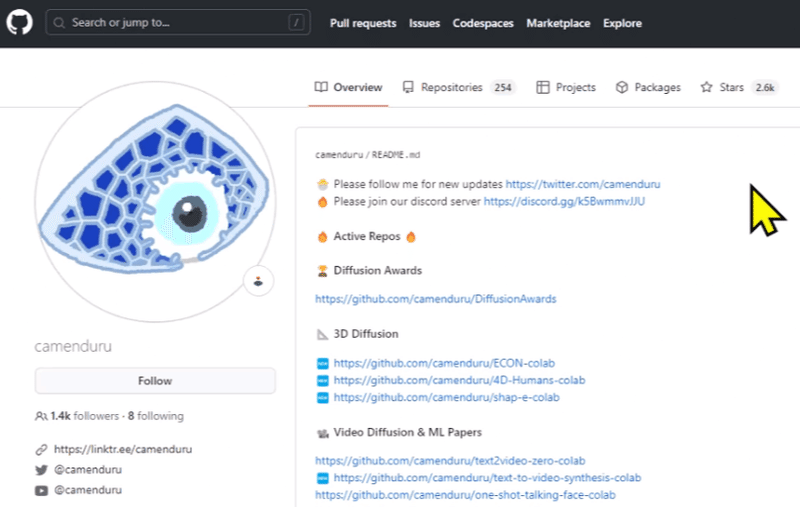Click the 'Diffusion Awards' heading text

pos(378,270)
